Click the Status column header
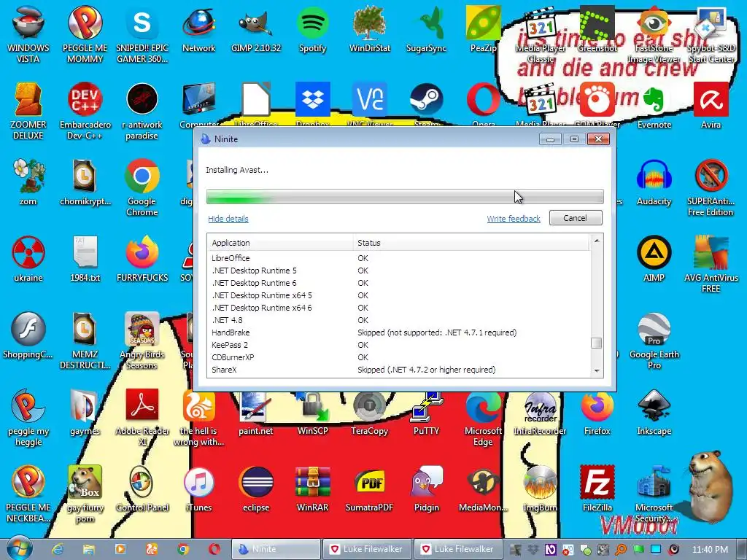 [472, 243]
